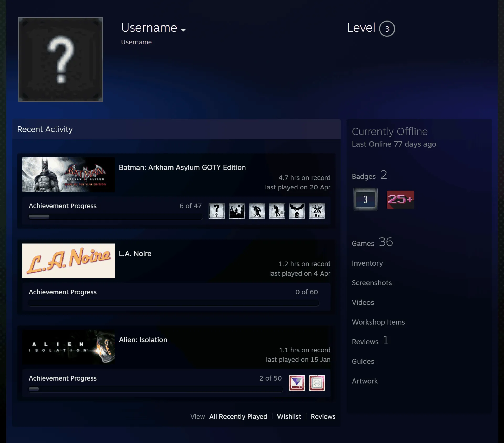Open the Batman: Arkham Asylum game banner
The height and width of the screenshot is (443, 504).
point(69,175)
